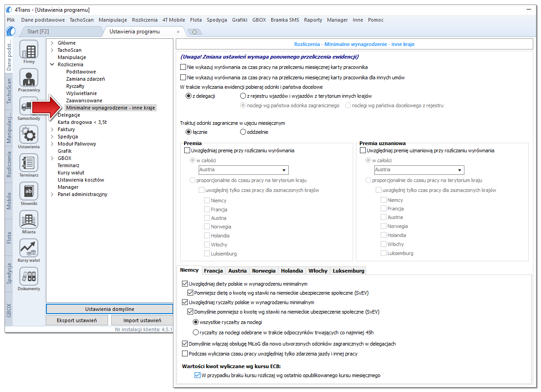Viewport: 541px width, 392px height.
Task: Select 'Kursy walut' in the settings tree
Action: coord(71,173)
